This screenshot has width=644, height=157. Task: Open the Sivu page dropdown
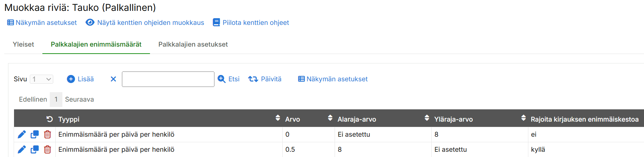41,79
